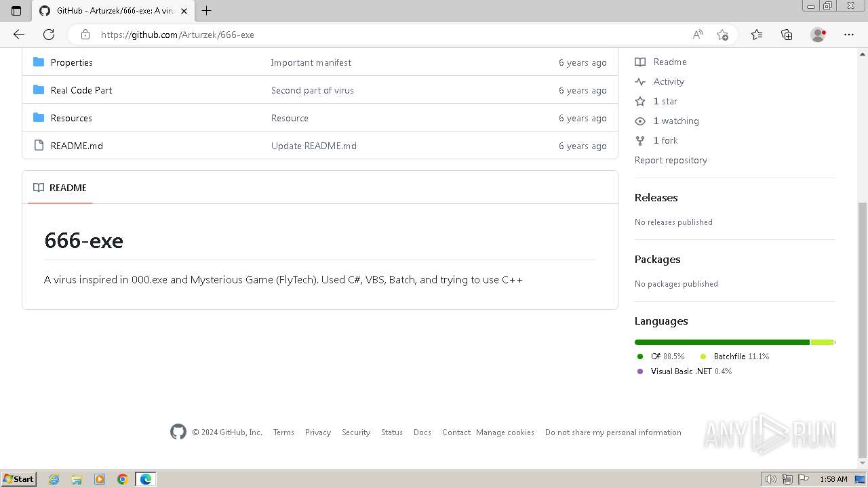The height and width of the screenshot is (488, 868).
Task: Open the footer Security link
Action: tap(356, 432)
